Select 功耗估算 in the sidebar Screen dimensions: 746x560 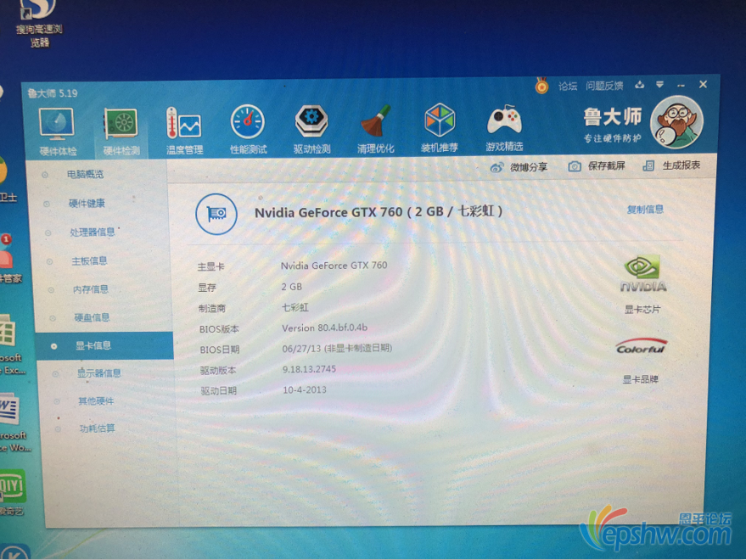(97, 428)
